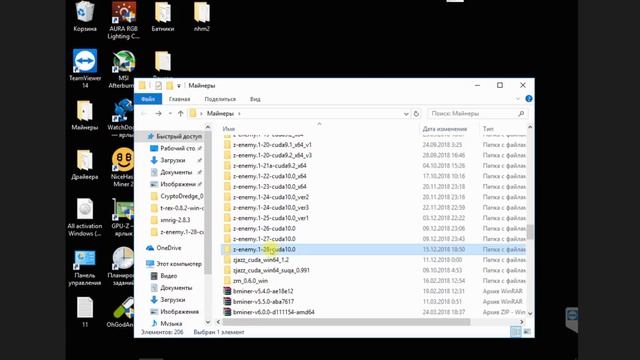The height and width of the screenshot is (360, 640).
Task: Open recent locations dropdown arrow
Action: pyautogui.click(x=170, y=113)
